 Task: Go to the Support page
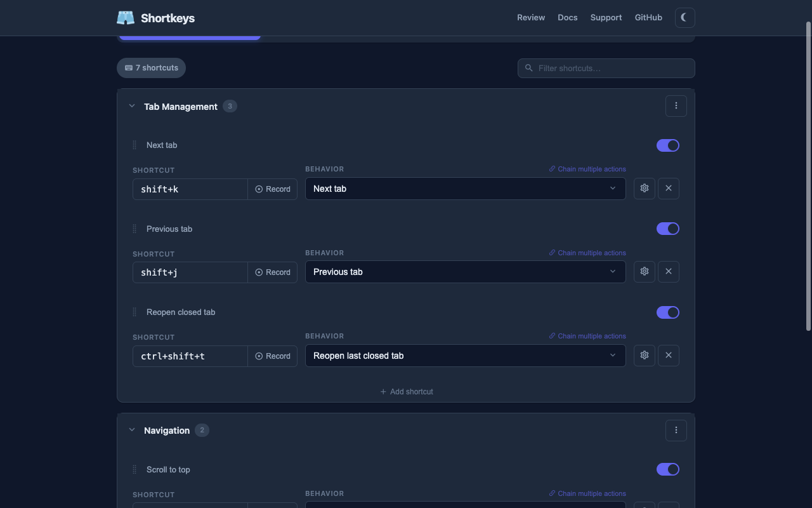(x=605, y=18)
